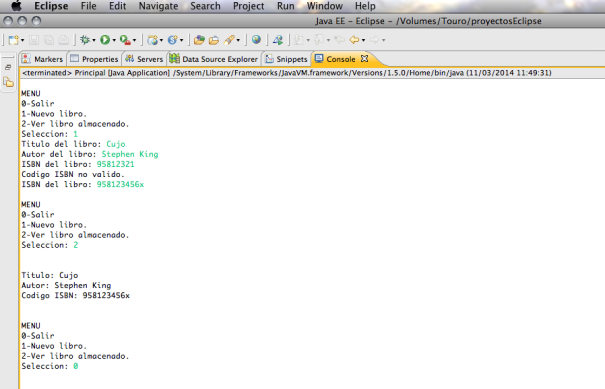This screenshot has height=389, width=605.
Task: Open the Apple menu
Action: pyautogui.click(x=16, y=6)
